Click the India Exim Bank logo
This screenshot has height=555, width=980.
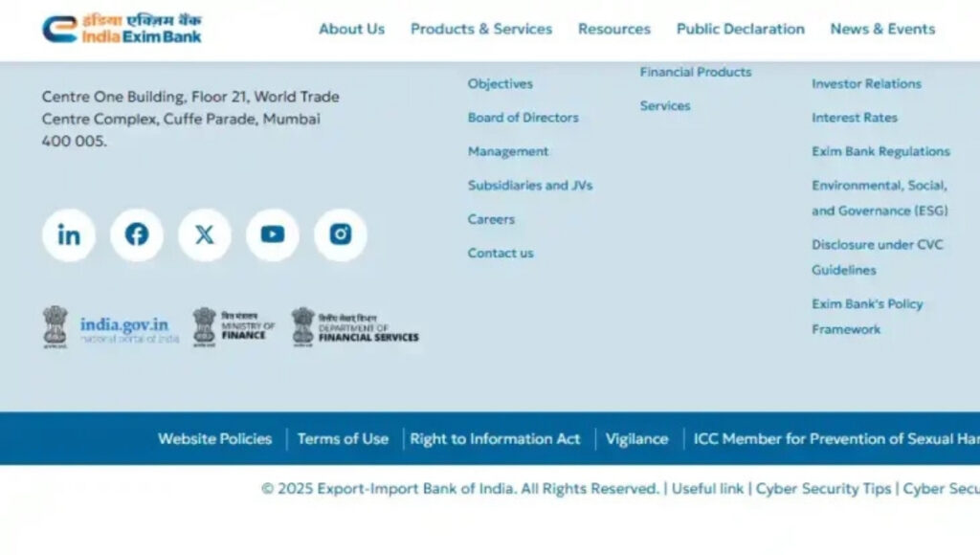pyautogui.click(x=122, y=29)
